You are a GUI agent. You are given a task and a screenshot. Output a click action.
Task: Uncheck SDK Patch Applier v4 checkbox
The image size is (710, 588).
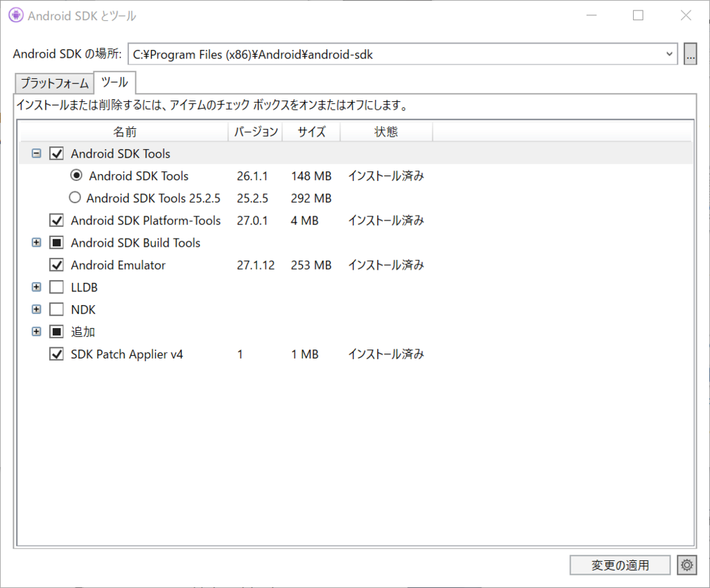[56, 354]
